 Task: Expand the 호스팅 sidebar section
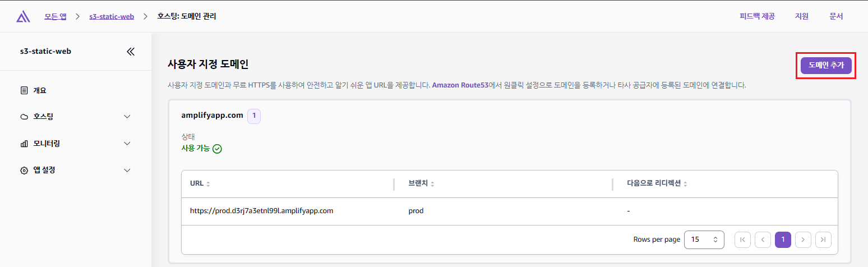coord(127,117)
